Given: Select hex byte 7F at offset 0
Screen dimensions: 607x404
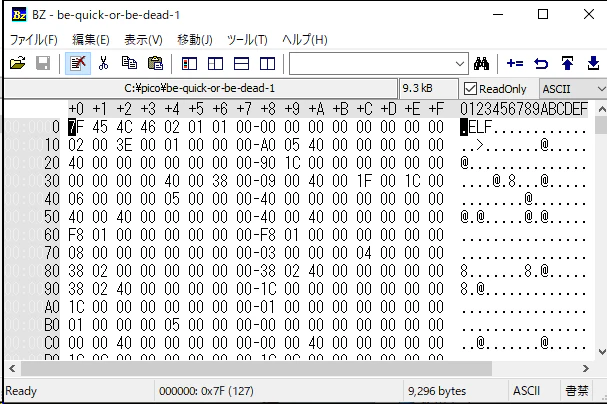Looking at the screenshot, I should tap(75, 127).
